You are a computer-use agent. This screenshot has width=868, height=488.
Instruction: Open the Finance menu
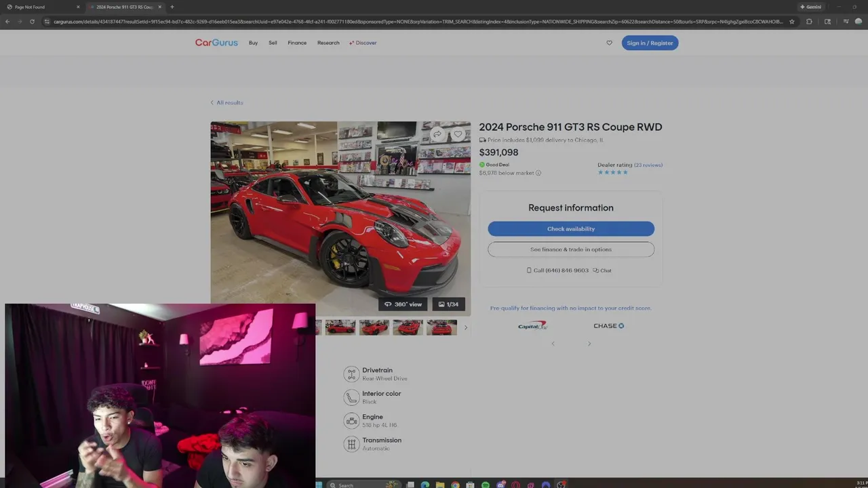[297, 43]
